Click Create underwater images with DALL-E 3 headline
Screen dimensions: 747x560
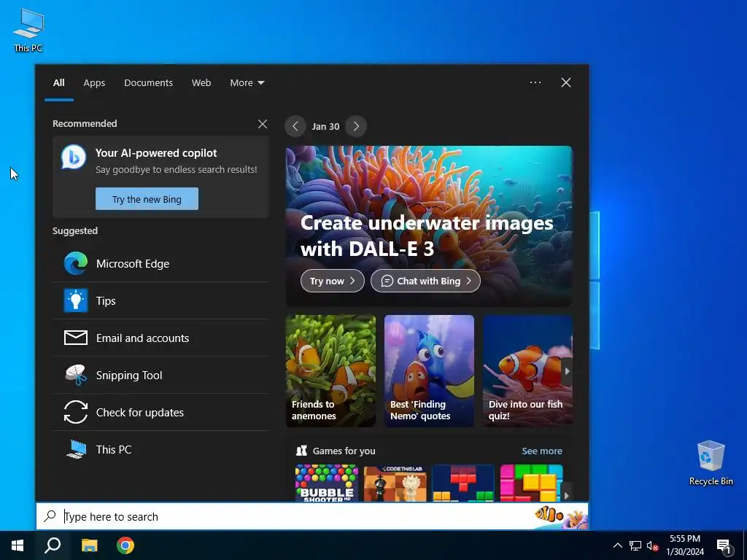pos(426,236)
